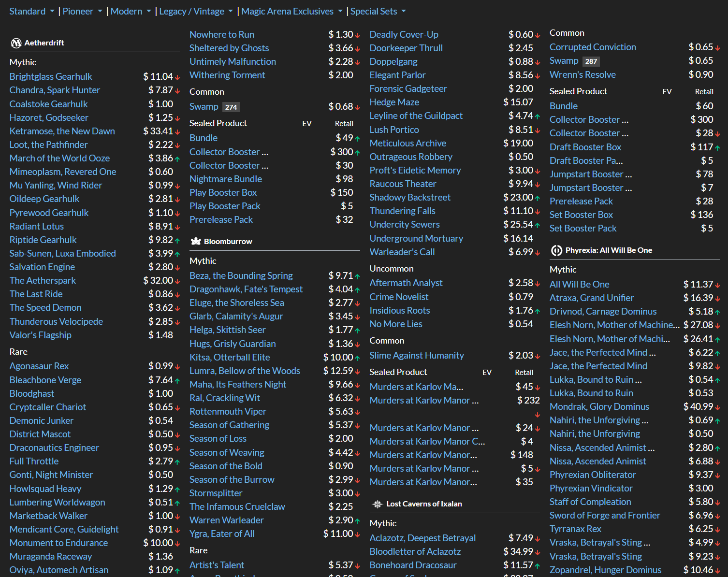Open the Magic Arena Exclusives dropdown

click(292, 11)
